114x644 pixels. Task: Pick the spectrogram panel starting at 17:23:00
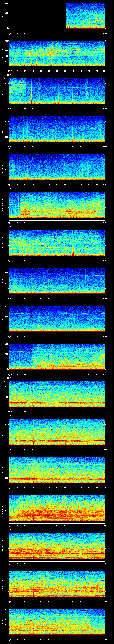[x=57, y=546]
